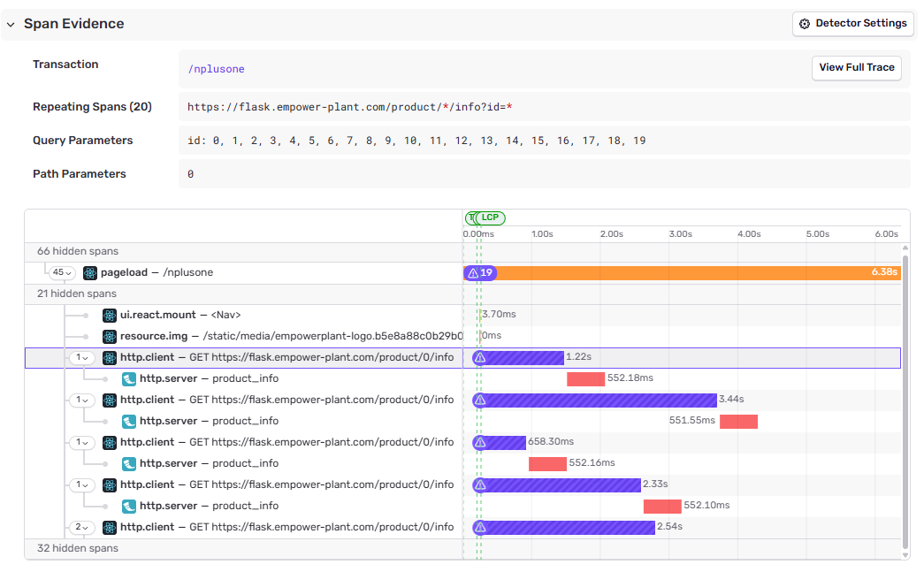Select the resource.img empowerplant-logo span

291,336
